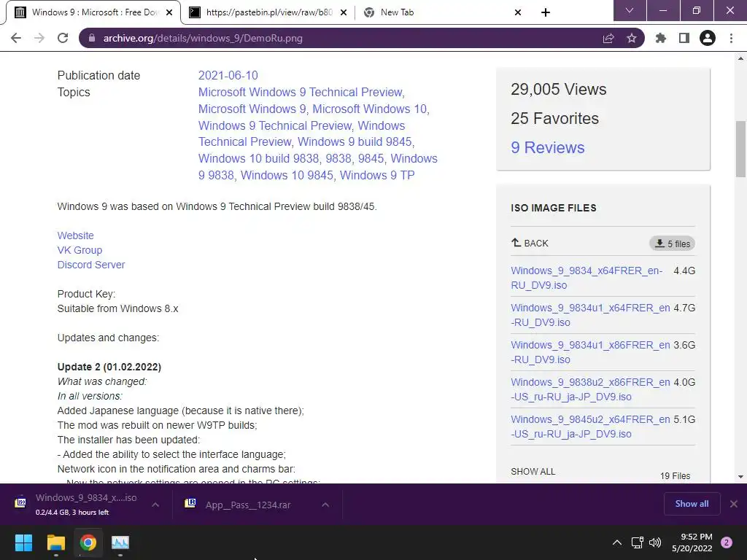Download Windows_9_9838u2_x86FRER ISO file
Image resolution: width=747 pixels, height=560 pixels.
(590, 389)
